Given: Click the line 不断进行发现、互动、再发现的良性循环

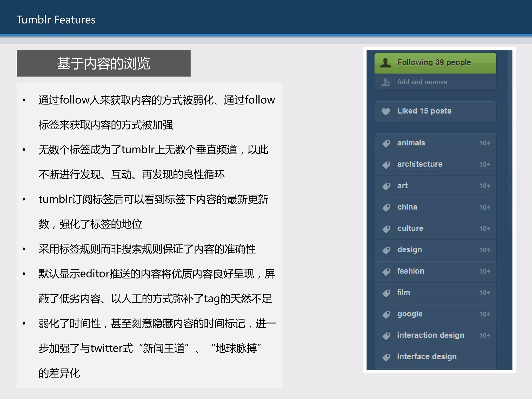Looking at the screenshot, I should point(131,175).
